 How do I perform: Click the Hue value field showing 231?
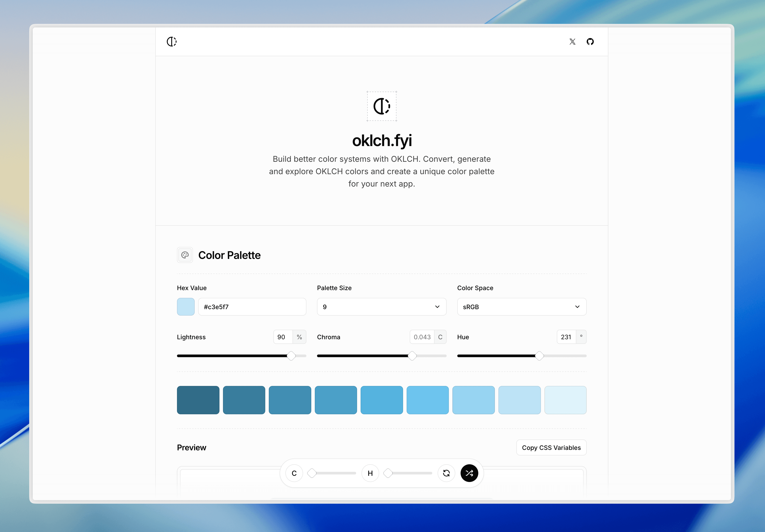pos(566,337)
